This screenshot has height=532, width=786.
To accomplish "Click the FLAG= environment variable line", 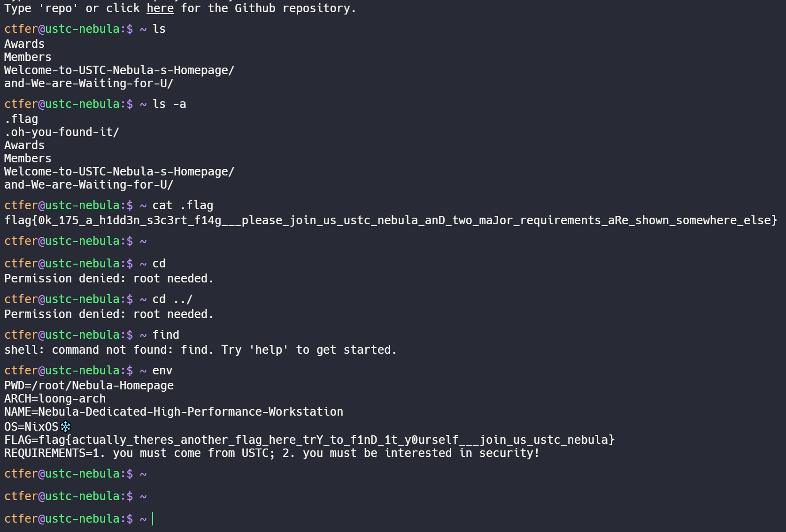I will (309, 440).
